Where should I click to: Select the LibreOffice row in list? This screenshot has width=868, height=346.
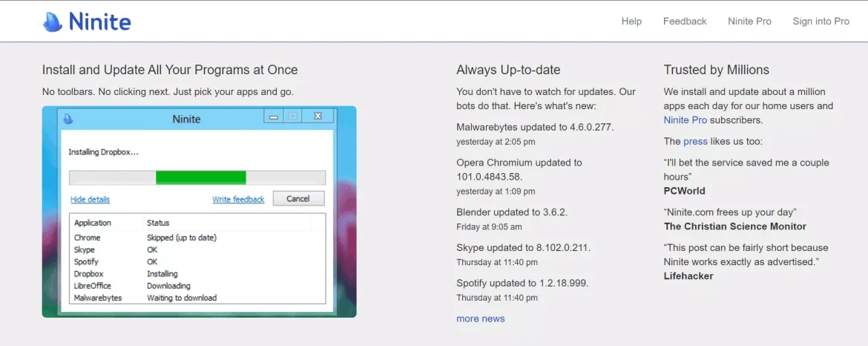197,286
